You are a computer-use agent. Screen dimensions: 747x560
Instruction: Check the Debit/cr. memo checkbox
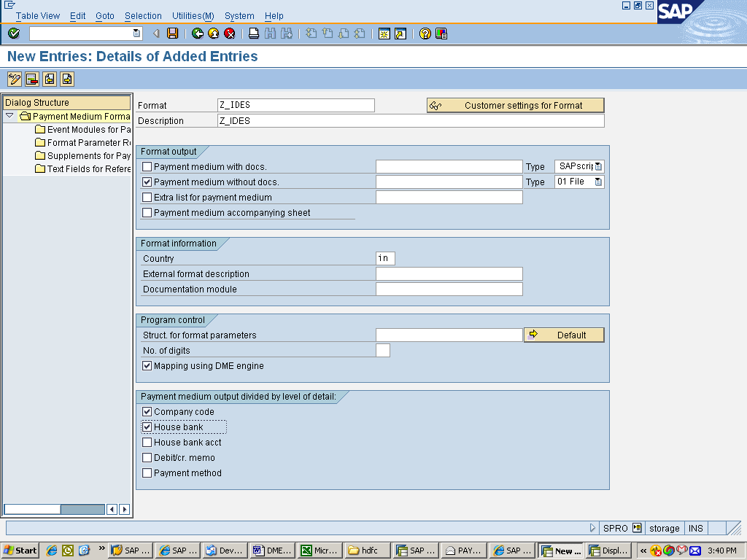[147, 457]
